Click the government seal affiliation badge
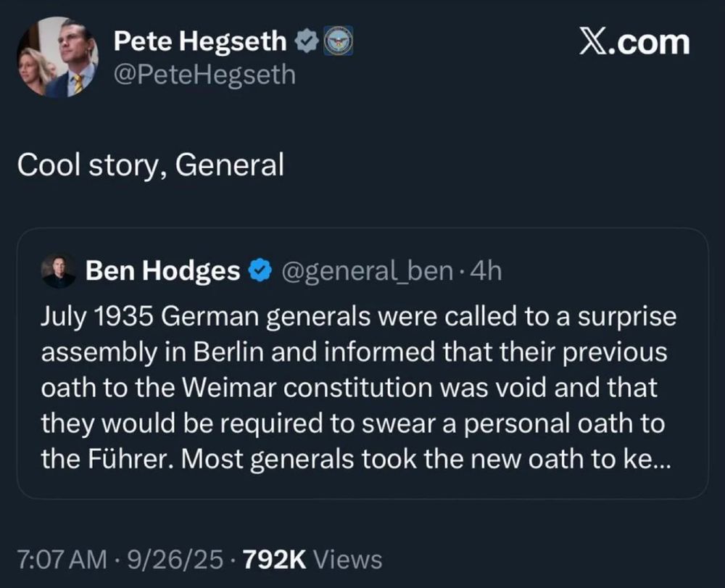The image size is (725, 588). 337,41
